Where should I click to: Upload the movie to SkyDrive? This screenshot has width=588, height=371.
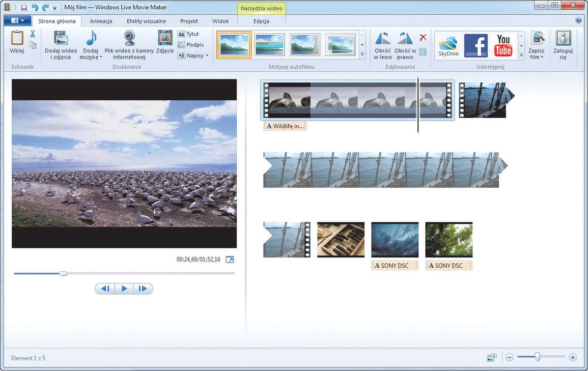[x=448, y=46]
